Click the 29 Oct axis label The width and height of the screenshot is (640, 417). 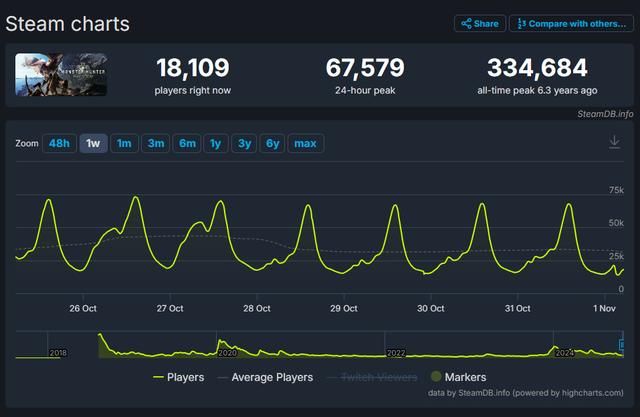pyautogui.click(x=344, y=308)
